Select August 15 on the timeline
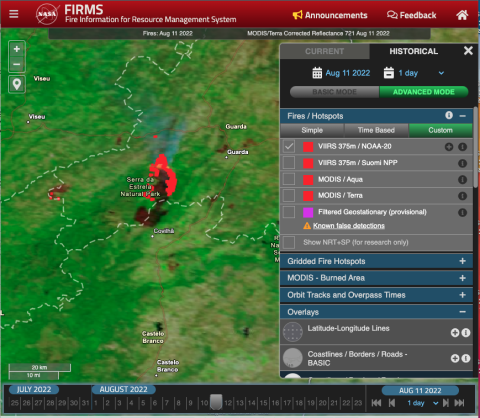Screen dimensions: 480x418 [263, 403]
